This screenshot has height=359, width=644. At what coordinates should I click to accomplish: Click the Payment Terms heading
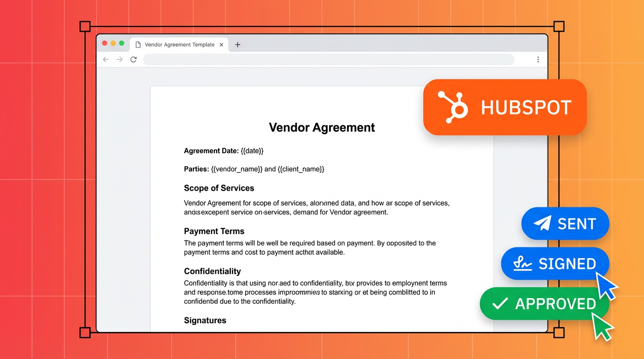[x=214, y=231]
